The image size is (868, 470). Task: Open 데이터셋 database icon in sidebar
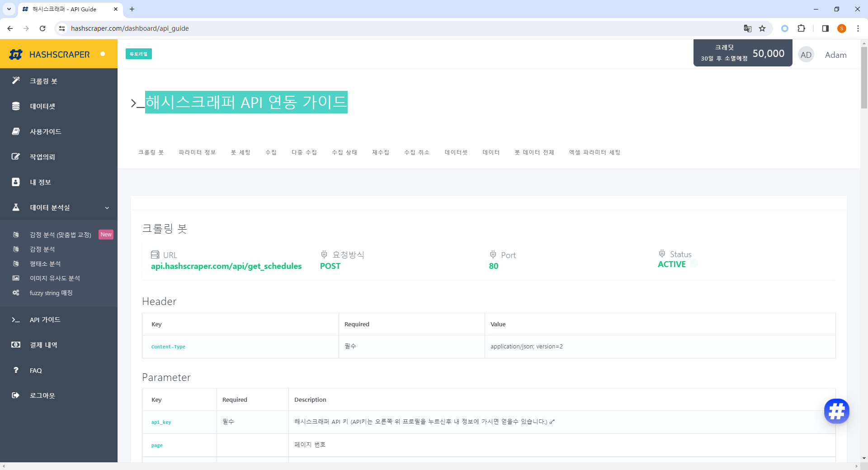click(16, 106)
